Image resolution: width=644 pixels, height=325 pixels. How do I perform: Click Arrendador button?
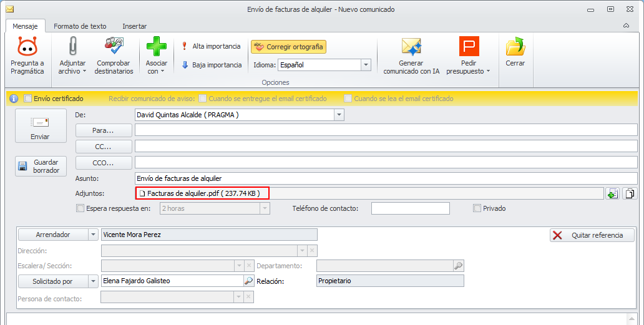53,235
